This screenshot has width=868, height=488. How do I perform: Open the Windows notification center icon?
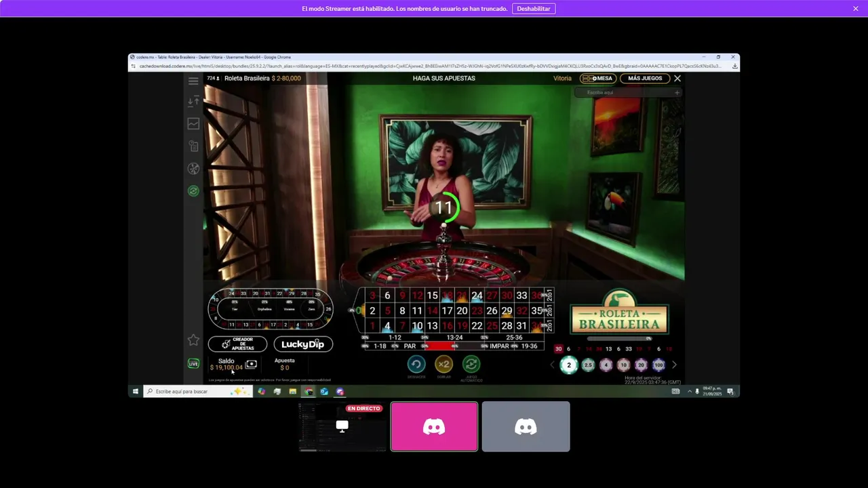[x=730, y=392]
